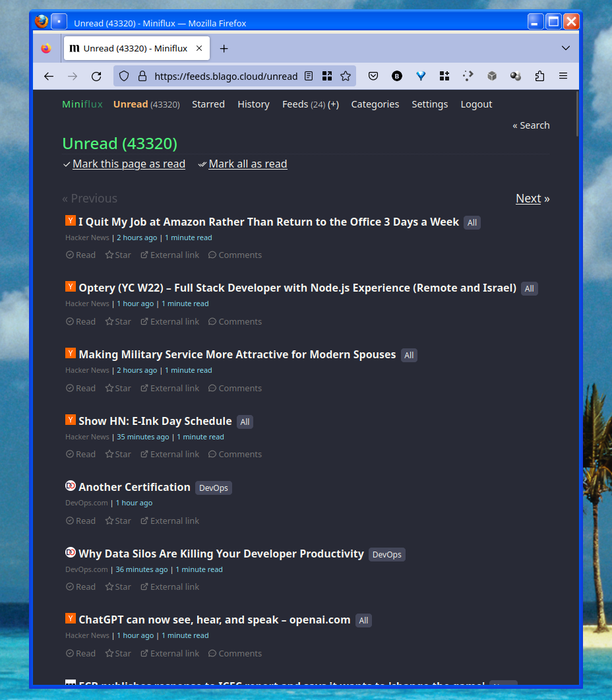Reload the page with the refresh icon
Viewport: 612px width, 700px height.
point(96,77)
